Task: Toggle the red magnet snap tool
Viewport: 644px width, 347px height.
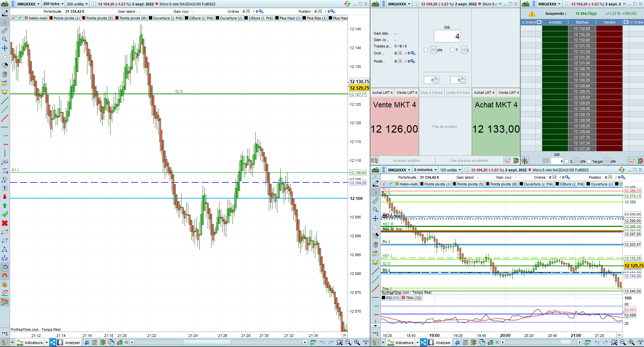Action: (x=5, y=276)
